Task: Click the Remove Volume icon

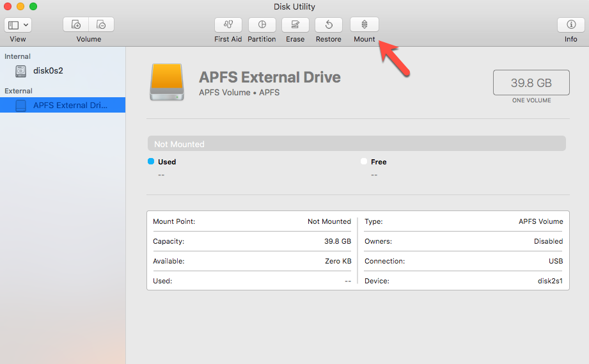Action: point(101,25)
